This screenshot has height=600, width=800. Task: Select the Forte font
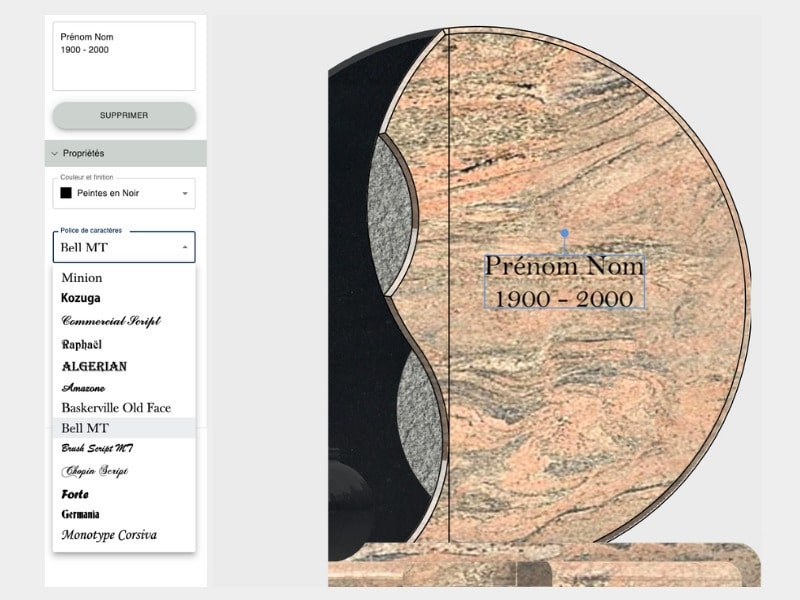tap(124, 494)
